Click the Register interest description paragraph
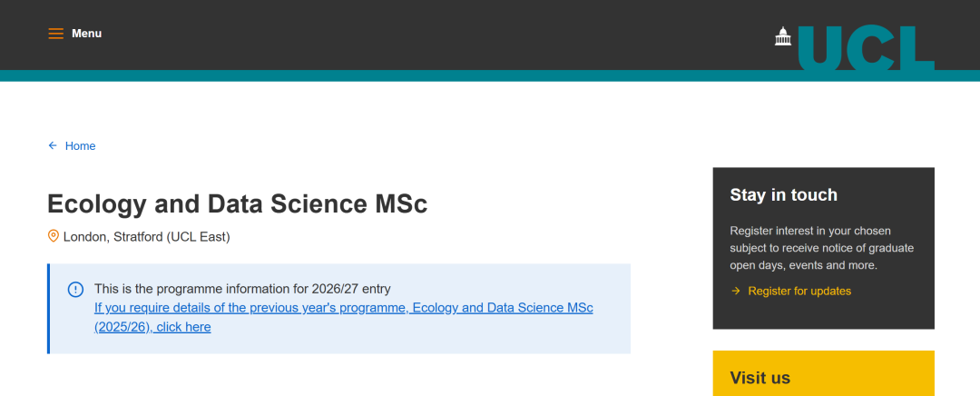Image resolution: width=980 pixels, height=396 pixels. pos(821,248)
